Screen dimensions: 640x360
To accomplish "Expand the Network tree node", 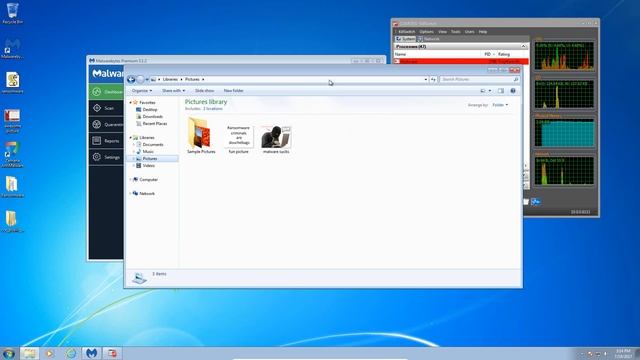I will click(x=131, y=193).
